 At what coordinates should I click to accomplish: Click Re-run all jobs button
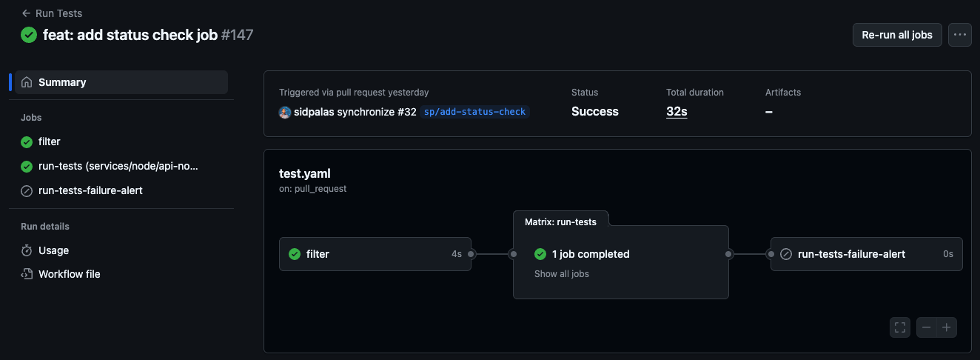point(897,35)
